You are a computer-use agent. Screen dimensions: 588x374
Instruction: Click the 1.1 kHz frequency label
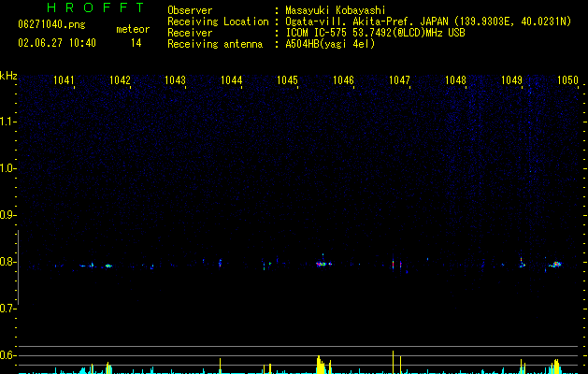coord(7,122)
